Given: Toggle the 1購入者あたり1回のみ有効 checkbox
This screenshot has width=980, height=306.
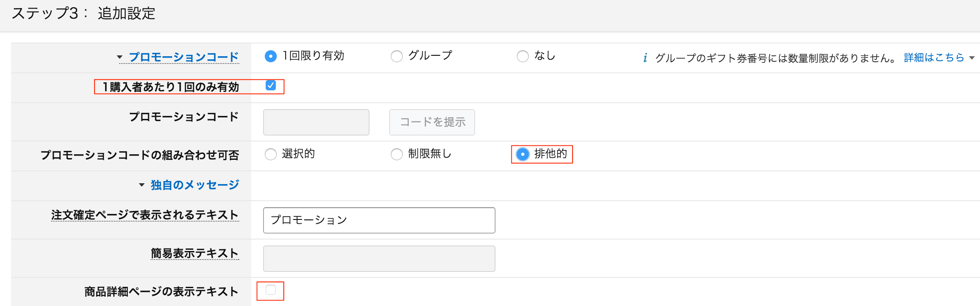Looking at the screenshot, I should coord(271,86).
